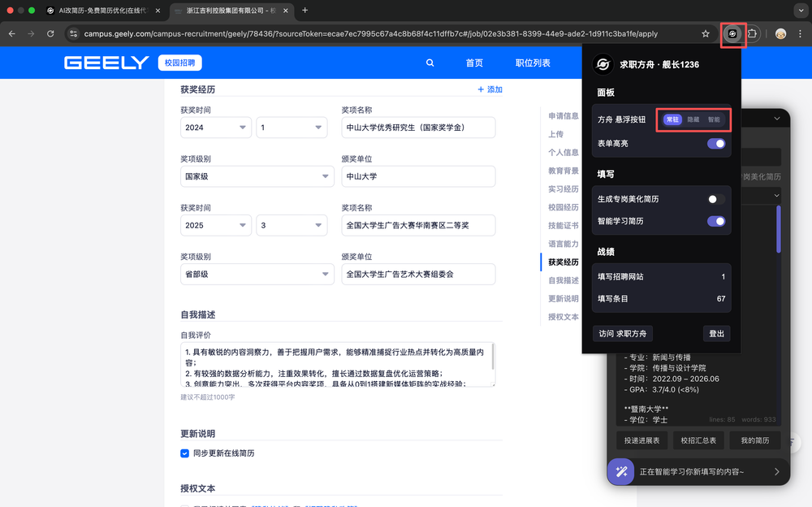
Task: Click the 求职方舟 extension icon in toolbar
Action: click(732, 34)
